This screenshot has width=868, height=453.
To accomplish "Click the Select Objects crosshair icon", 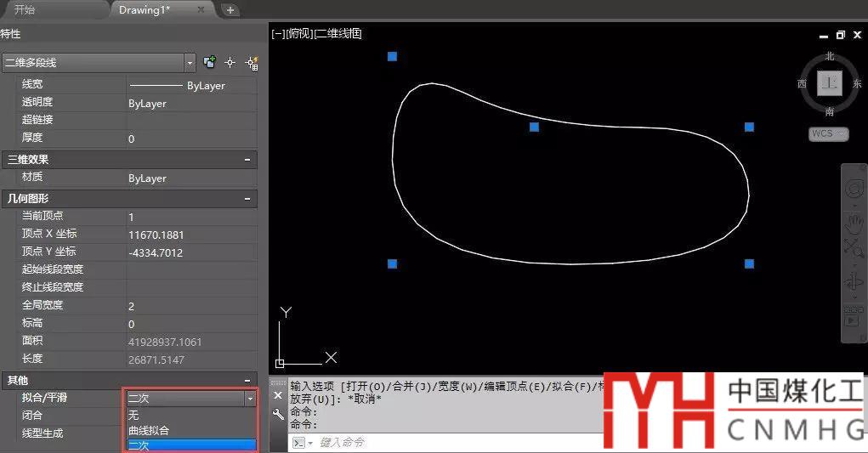I will tap(230, 63).
